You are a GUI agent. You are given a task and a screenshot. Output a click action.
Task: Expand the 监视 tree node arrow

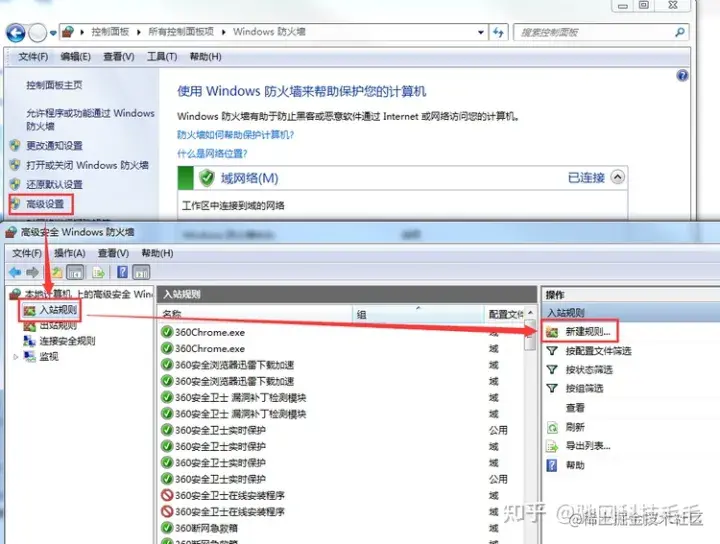16,356
